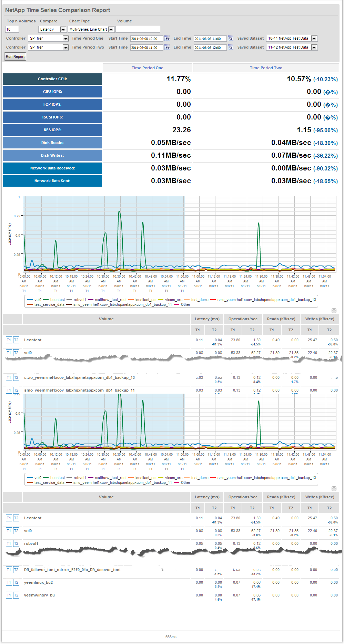Open the 10-11 NetApp Test Data dropdown
Image resolution: width=344 pixels, height=644 pixels.
(x=292, y=39)
